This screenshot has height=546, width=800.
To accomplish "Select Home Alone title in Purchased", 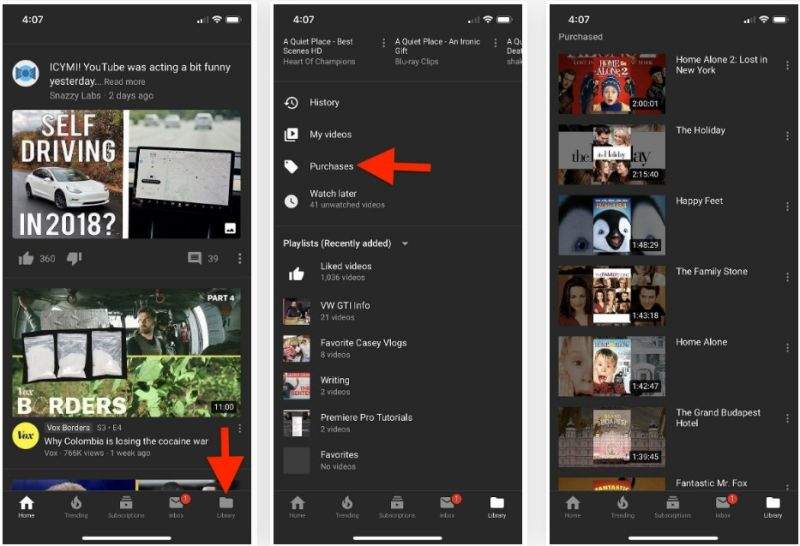I will point(701,342).
